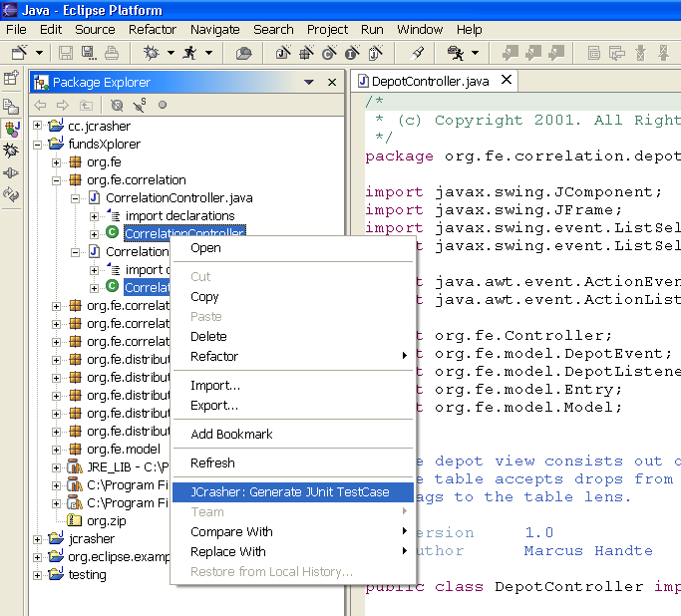Open the Navigate menu
This screenshot has height=616, width=681.
coord(215,30)
